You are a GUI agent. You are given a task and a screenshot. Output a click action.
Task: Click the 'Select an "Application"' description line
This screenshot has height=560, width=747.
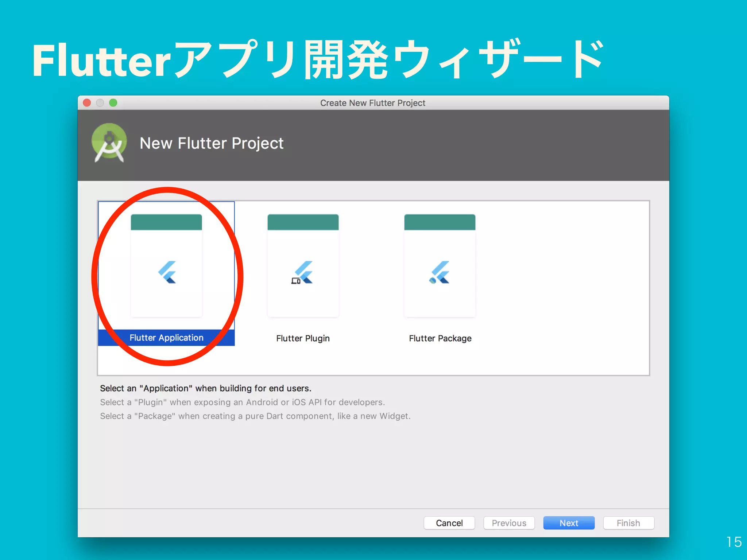click(x=206, y=388)
